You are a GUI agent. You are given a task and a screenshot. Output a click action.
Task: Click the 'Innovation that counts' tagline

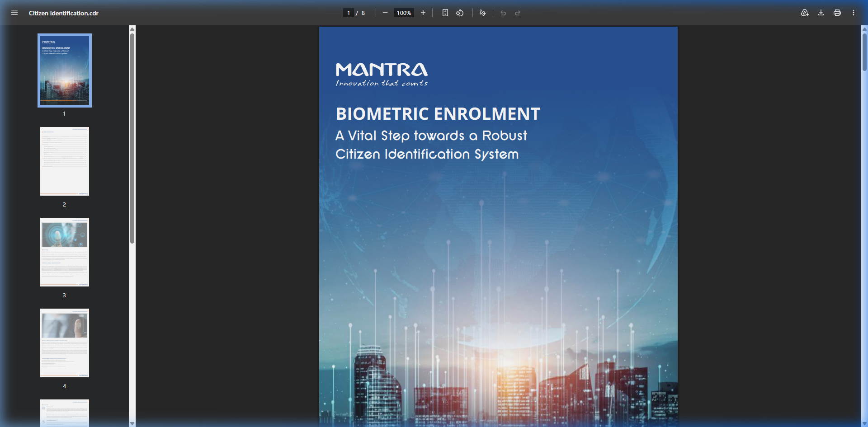[x=382, y=83]
